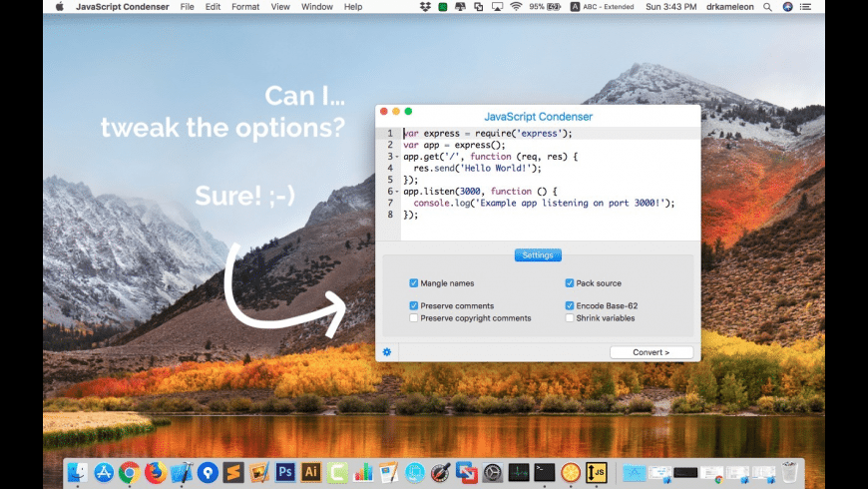Image resolution: width=868 pixels, height=489 pixels.
Task: Click the Sun 3:43 PM clock
Action: point(670,7)
